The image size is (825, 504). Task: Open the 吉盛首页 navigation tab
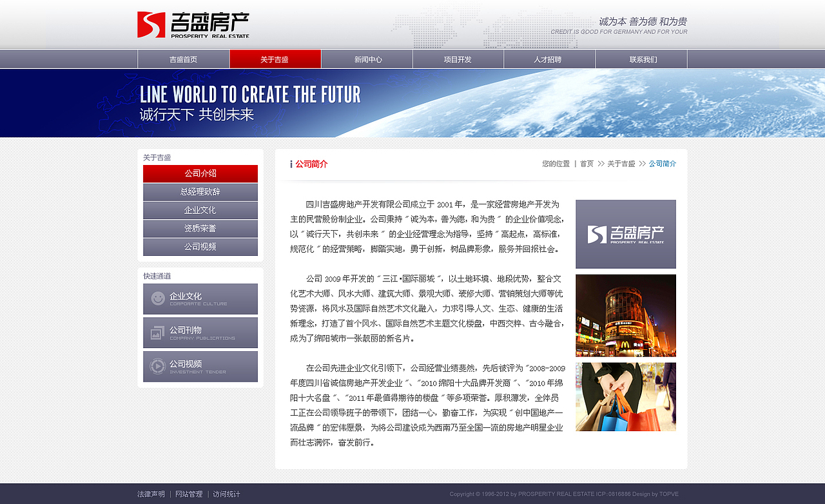tap(184, 59)
